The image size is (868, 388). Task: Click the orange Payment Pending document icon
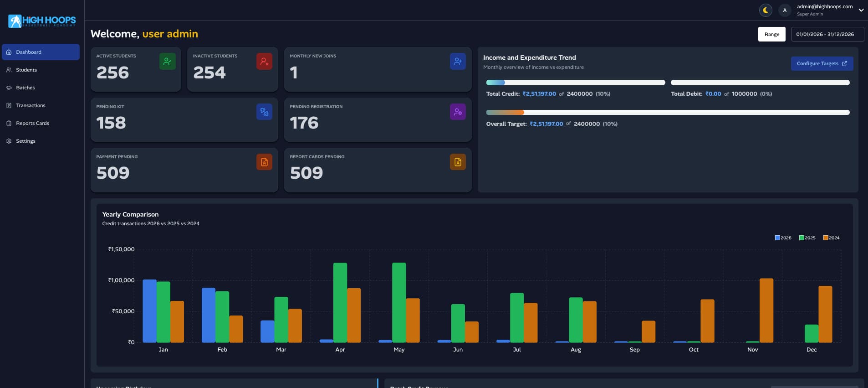pos(264,162)
